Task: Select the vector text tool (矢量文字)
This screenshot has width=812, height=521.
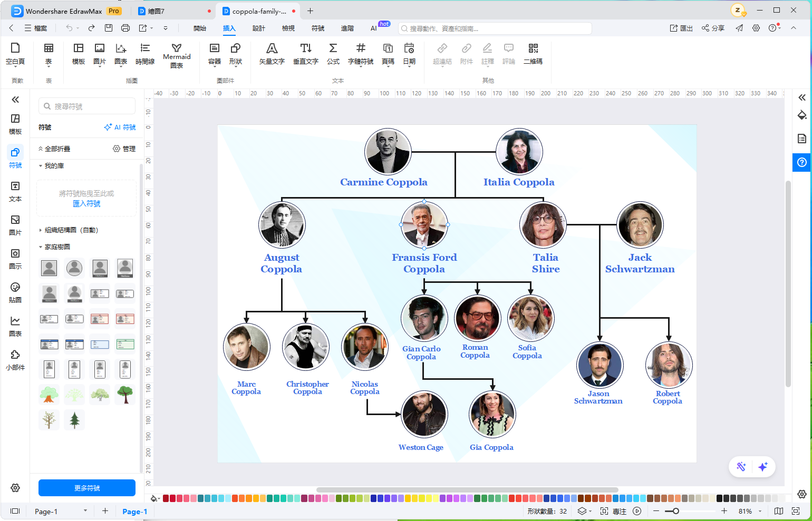Action: [272, 54]
